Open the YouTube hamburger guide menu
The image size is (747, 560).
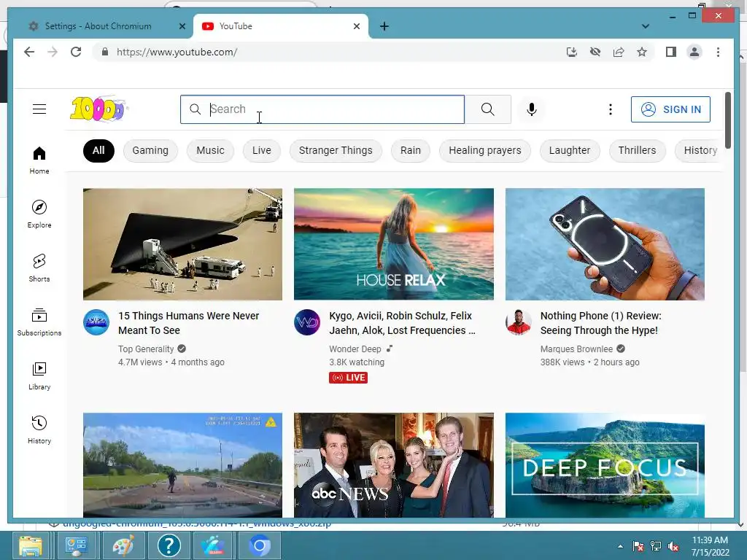coord(39,109)
